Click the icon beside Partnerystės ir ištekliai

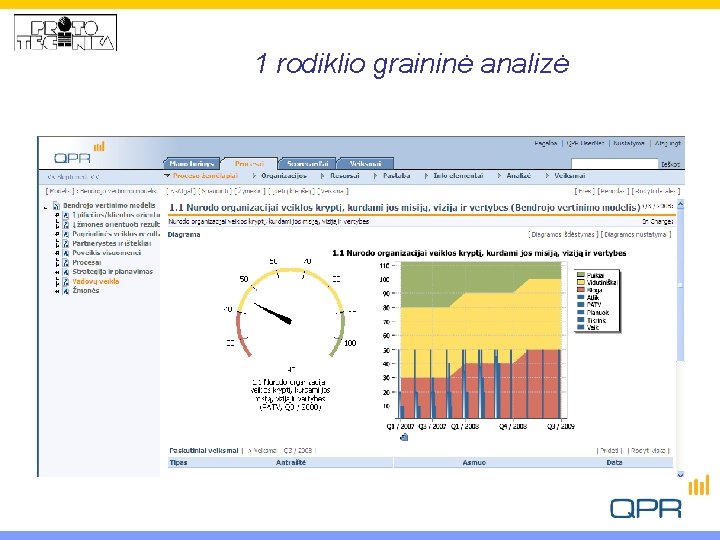coord(66,244)
